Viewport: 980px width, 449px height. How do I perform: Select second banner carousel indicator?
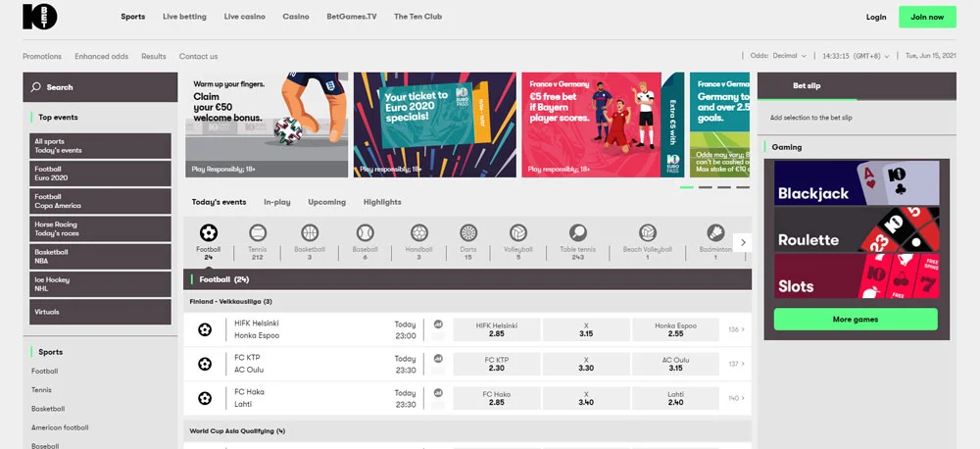(x=705, y=187)
